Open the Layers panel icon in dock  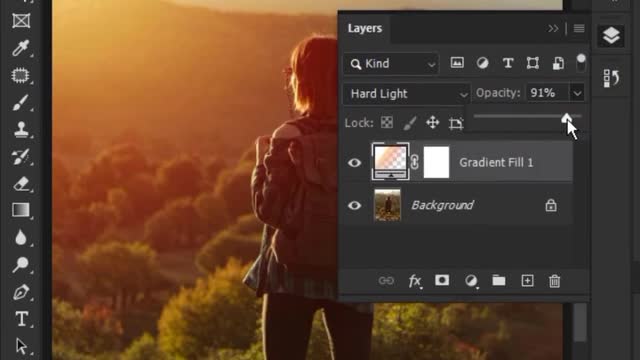tap(611, 36)
